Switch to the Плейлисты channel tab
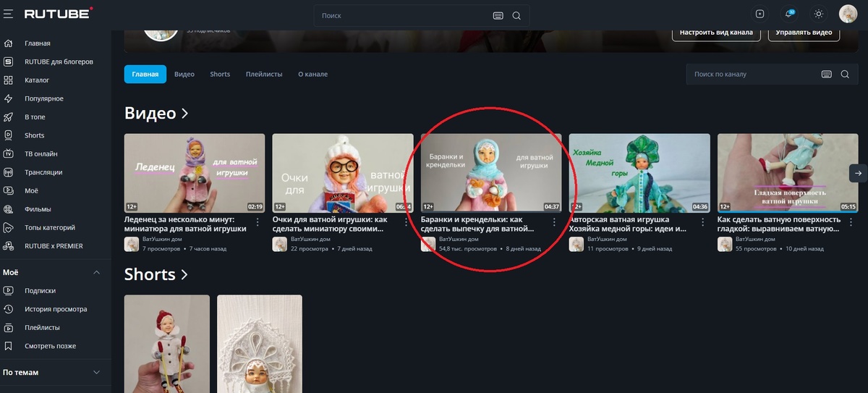This screenshot has height=393, width=868. click(x=264, y=74)
